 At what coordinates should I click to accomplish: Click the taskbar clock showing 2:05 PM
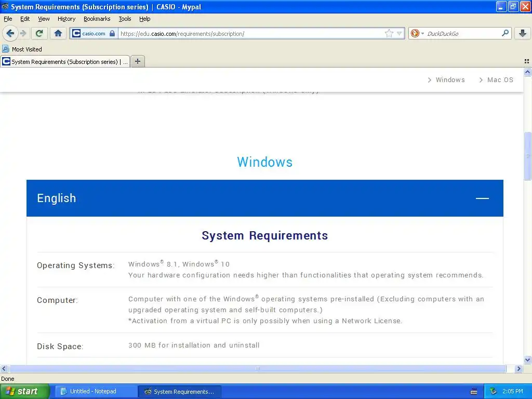click(513, 391)
